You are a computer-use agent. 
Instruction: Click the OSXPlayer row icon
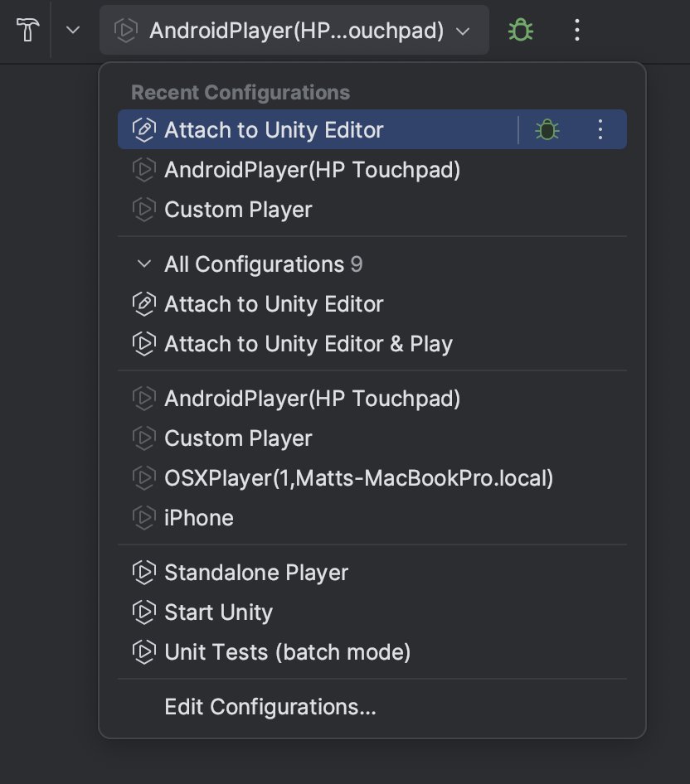pos(144,478)
